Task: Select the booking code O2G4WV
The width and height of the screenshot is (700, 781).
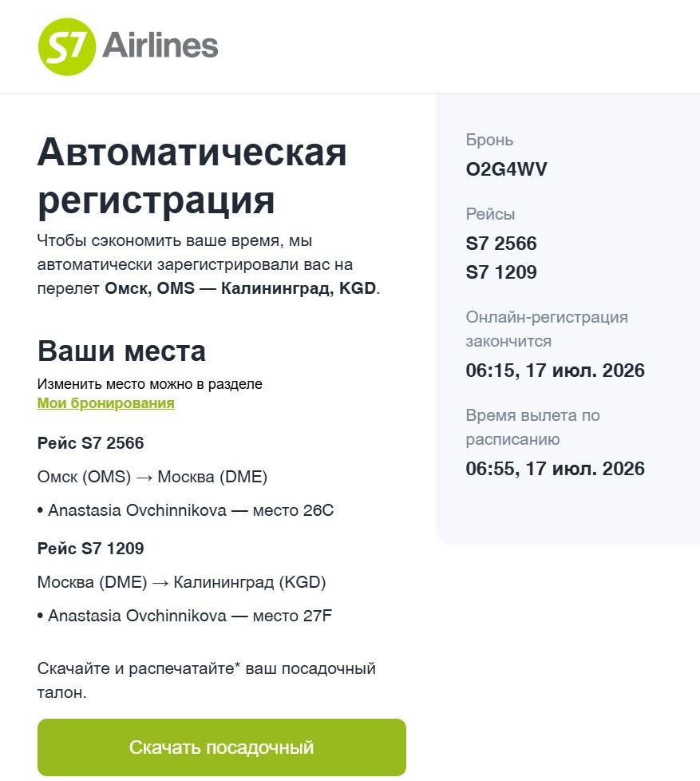Action: tap(506, 169)
